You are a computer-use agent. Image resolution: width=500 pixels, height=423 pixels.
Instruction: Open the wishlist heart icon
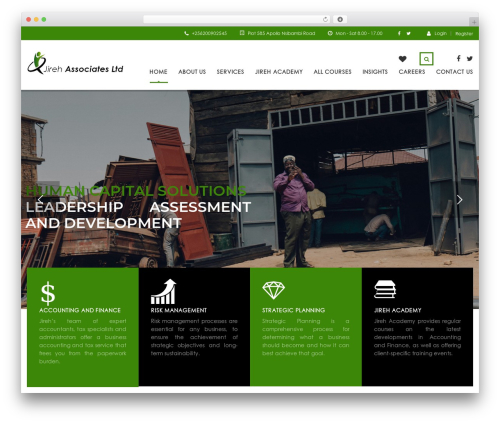point(402,59)
